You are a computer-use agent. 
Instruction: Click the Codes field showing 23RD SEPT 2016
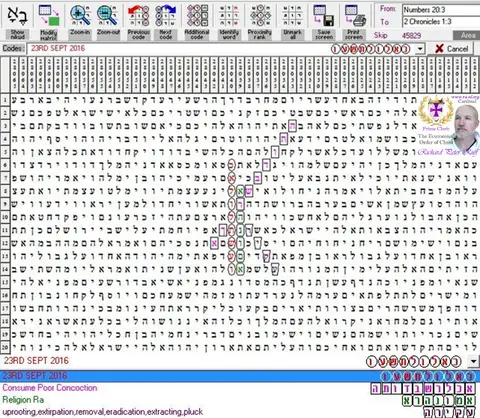click(221, 49)
